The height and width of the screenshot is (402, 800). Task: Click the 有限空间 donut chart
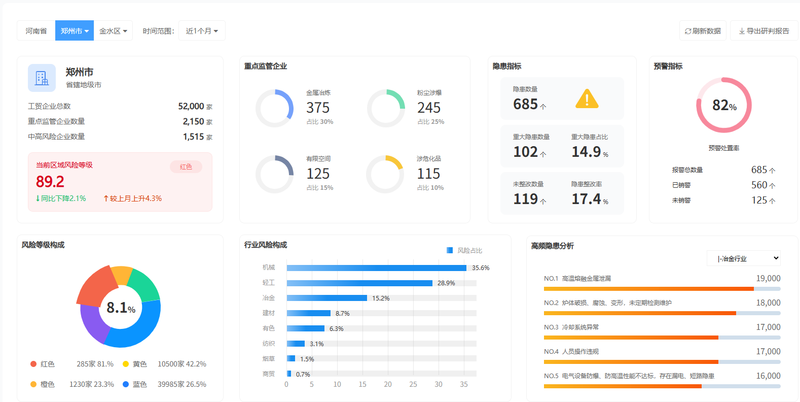tap(274, 174)
